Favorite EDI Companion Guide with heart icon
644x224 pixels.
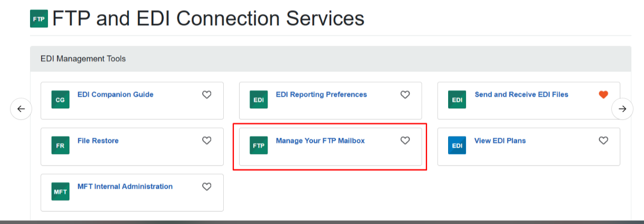click(207, 95)
